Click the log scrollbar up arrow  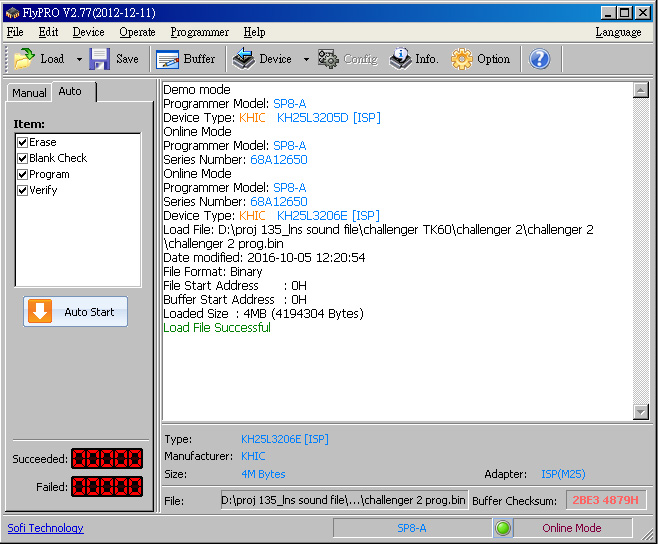[x=641, y=90]
